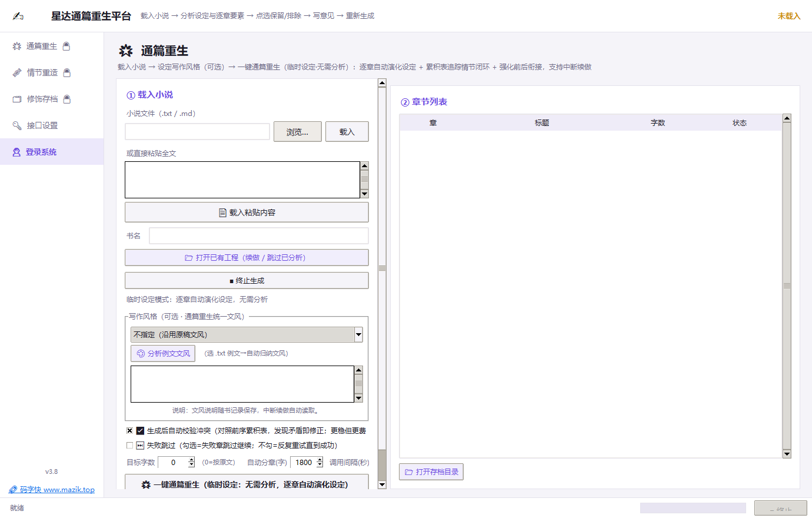
Task: Click the down arrow of the left panel scrollbar
Action: click(382, 484)
